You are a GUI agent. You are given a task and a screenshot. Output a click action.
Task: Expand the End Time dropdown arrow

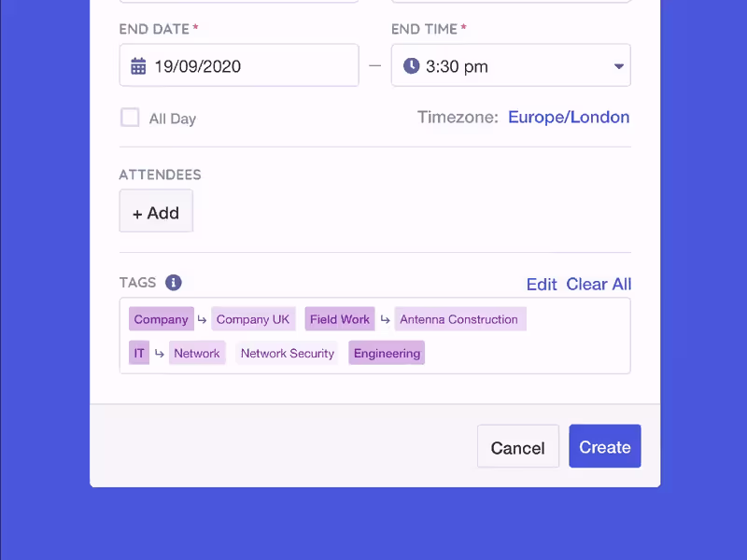[x=619, y=66]
